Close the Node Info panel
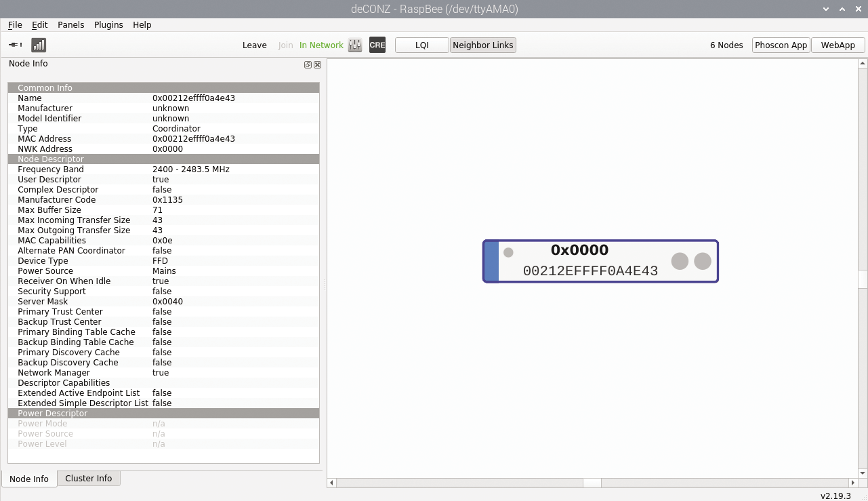Screen dimensions: 868x501 317,64
